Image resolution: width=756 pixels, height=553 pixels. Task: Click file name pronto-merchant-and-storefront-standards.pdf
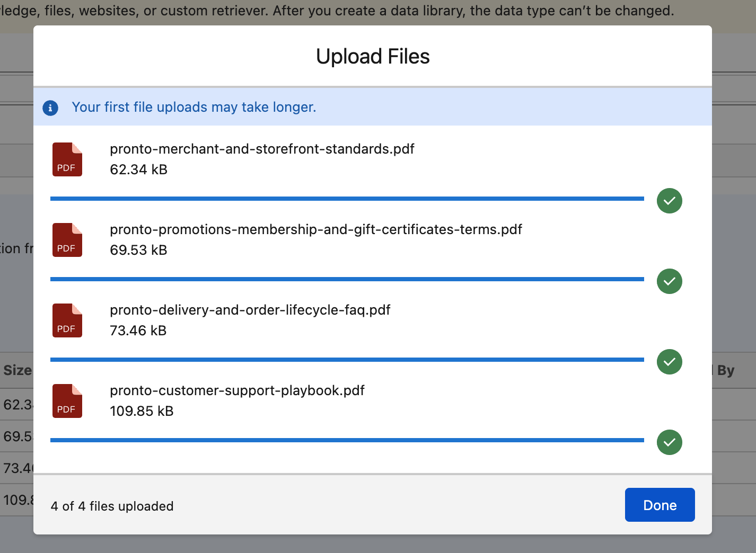[x=262, y=149]
